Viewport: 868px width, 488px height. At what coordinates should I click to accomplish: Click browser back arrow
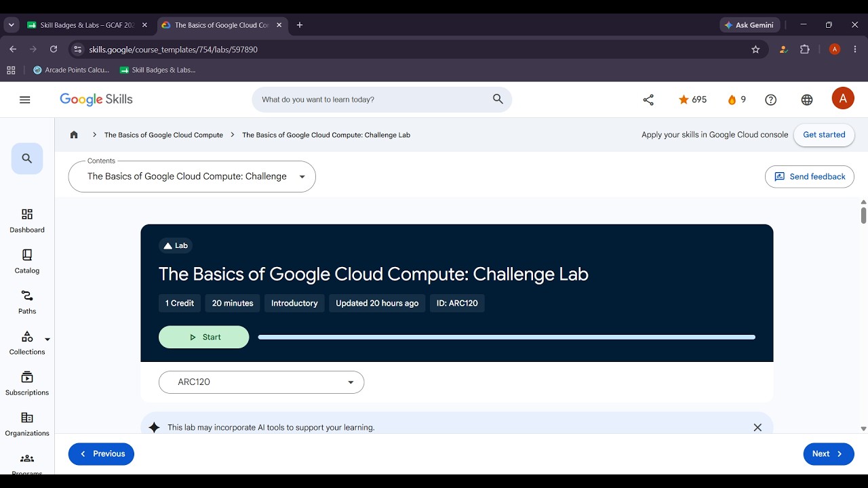tap(13, 49)
